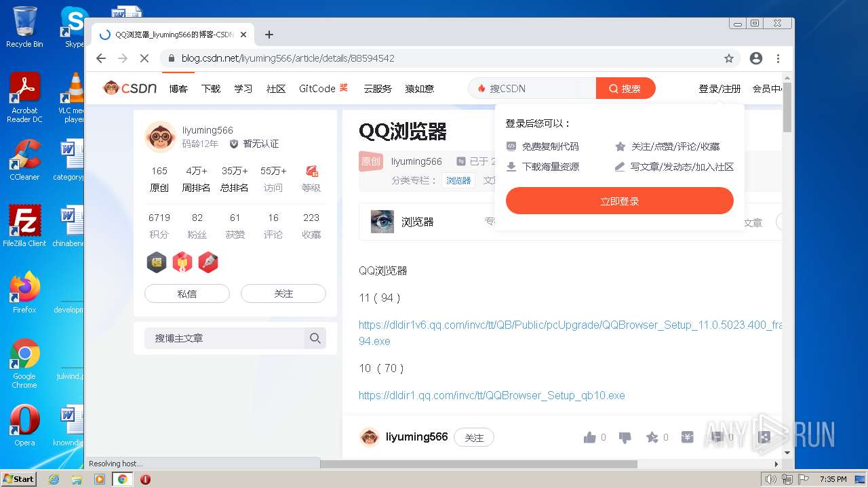Open 学习 in CSDN navigation
Viewport: 868px width, 488px height.
(x=243, y=89)
